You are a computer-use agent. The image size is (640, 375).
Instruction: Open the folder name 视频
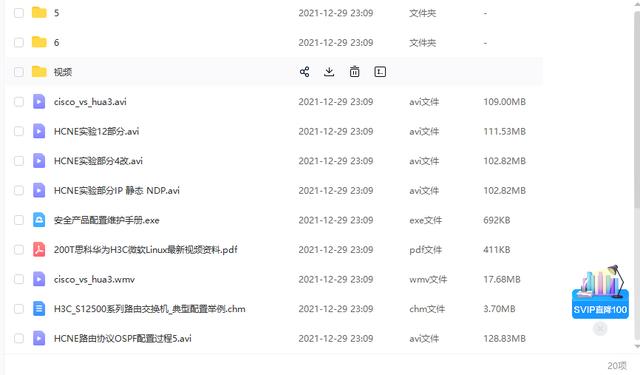coord(63,72)
